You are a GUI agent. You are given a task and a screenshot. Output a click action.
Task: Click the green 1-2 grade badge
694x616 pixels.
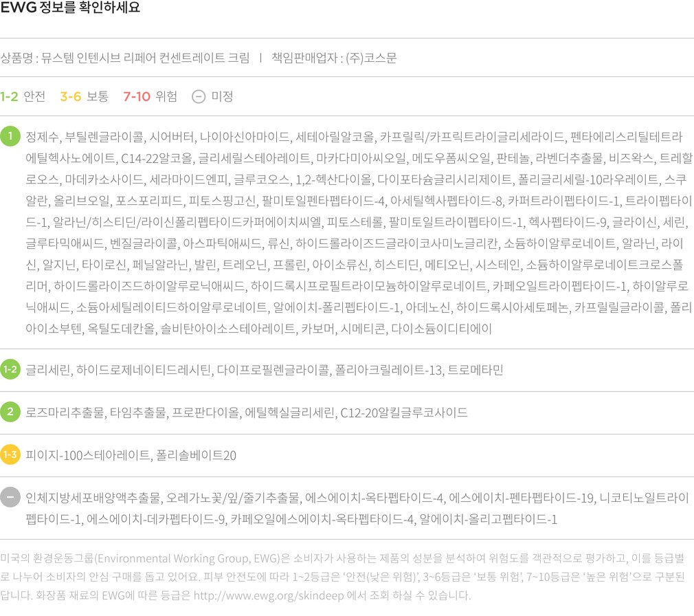[10, 370]
